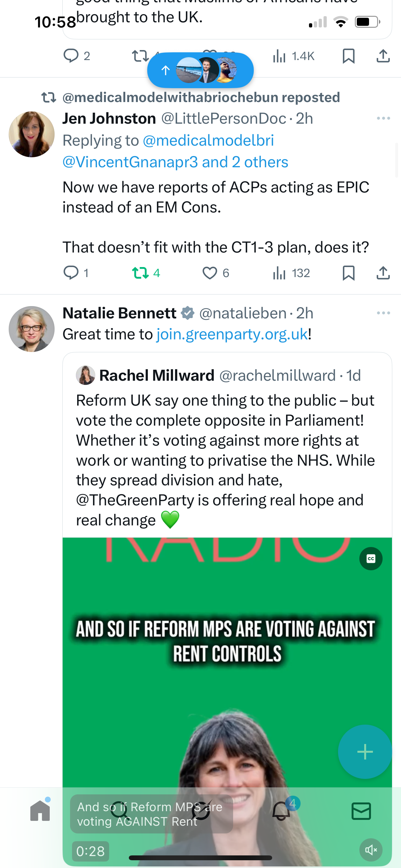
Task: Jump to new posts via blue pill
Action: [x=200, y=70]
